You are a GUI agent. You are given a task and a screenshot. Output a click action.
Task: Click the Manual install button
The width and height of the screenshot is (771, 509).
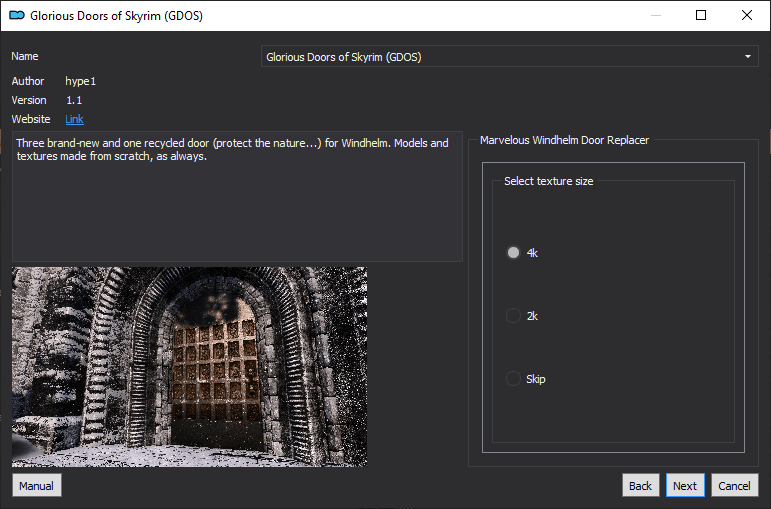(37, 486)
